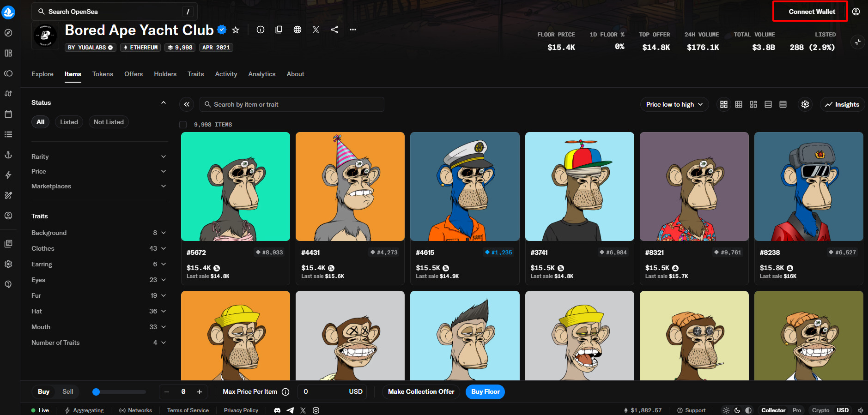Focus the Search OpenSea field
Viewport: 868px width, 415px height.
coord(115,12)
